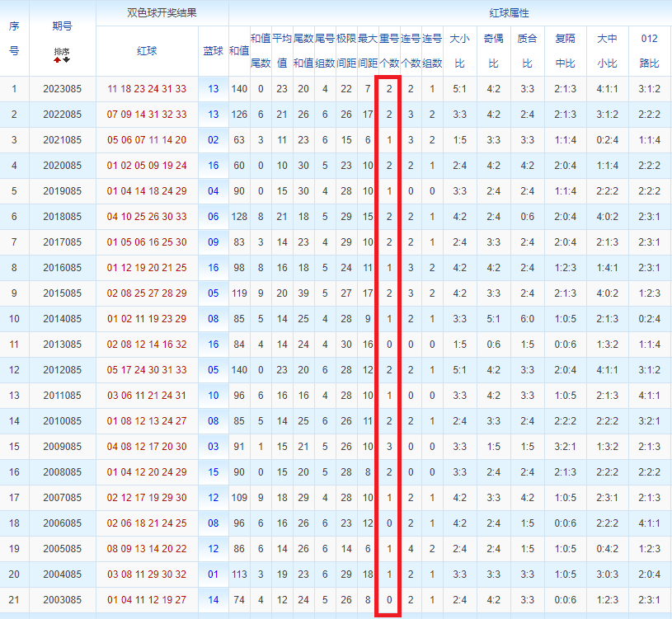
Task: Click the 质合比 column header
Action: pos(527,51)
